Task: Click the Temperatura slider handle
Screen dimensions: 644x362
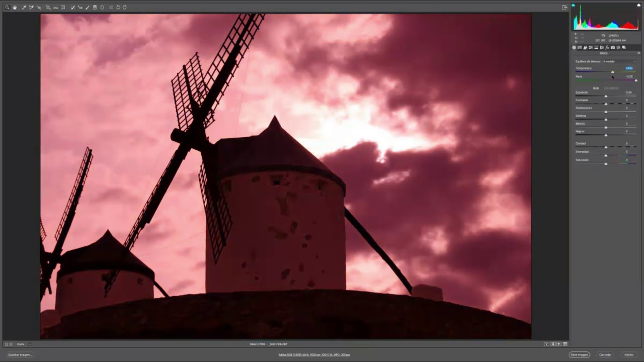Action: [613, 72]
